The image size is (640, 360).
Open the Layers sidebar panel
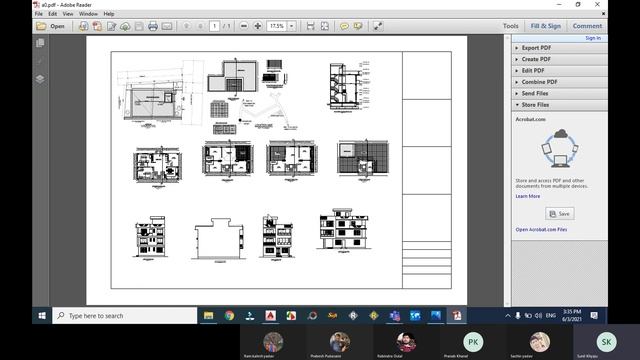point(40,79)
